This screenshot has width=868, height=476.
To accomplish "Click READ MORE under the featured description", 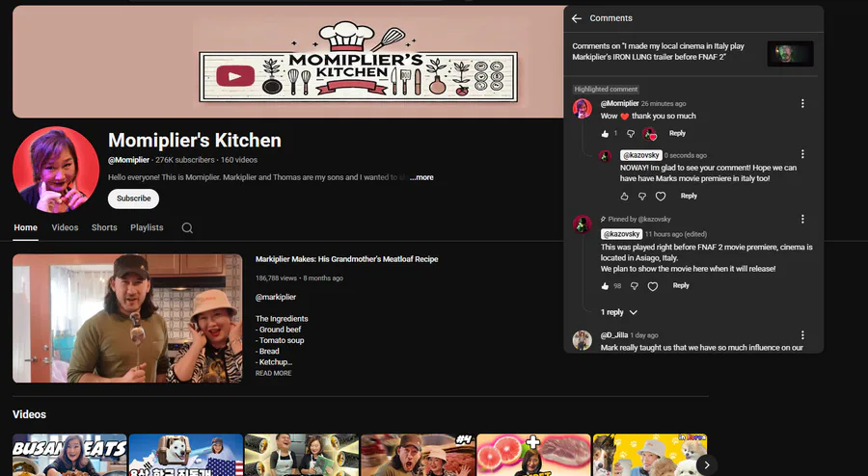I will coord(274,373).
